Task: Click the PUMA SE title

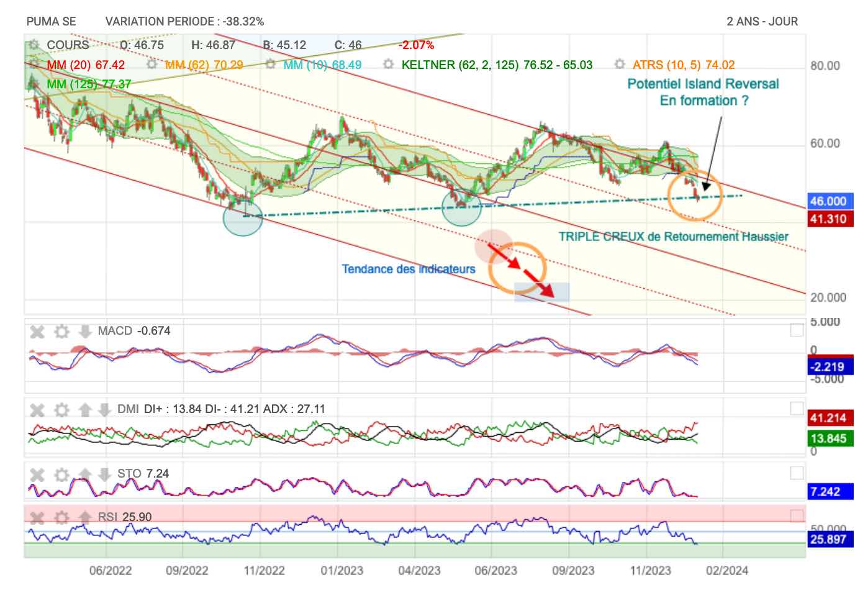Action: (52, 21)
